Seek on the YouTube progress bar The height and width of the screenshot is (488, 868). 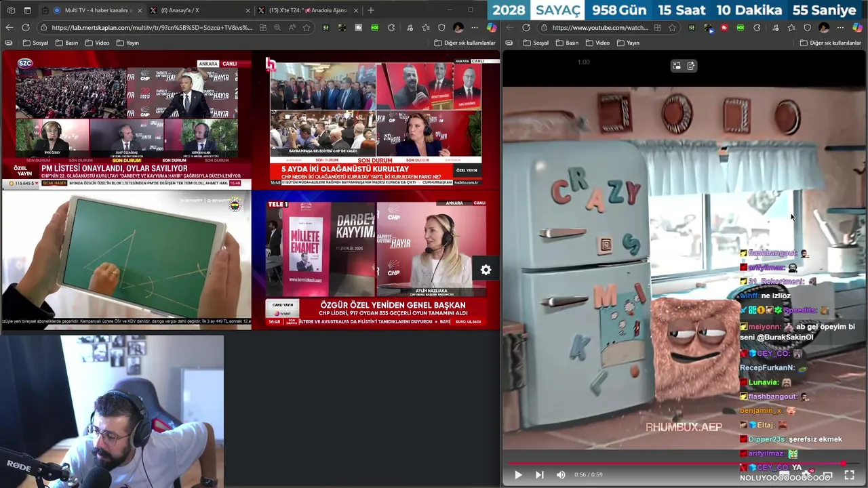coord(684,464)
